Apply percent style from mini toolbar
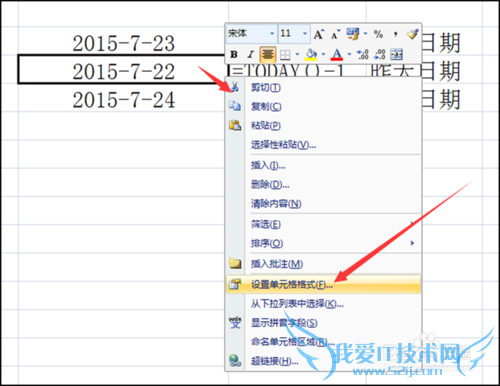Viewport: 500px width, 386px height. point(378,34)
